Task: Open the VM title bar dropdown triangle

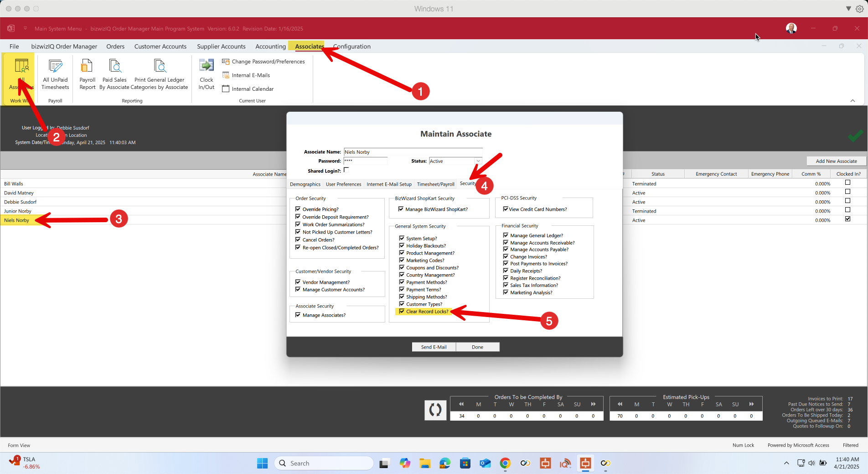Action: point(848,9)
